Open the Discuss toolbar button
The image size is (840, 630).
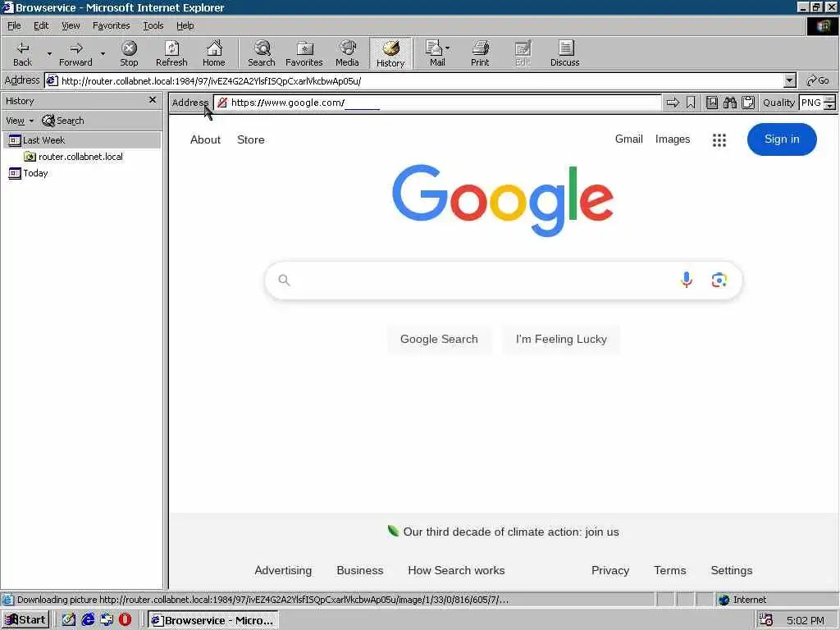coord(564,53)
